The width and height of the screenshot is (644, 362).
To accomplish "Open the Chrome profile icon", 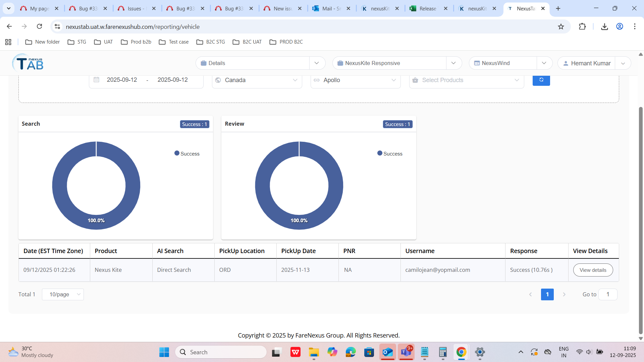I will point(620,26).
